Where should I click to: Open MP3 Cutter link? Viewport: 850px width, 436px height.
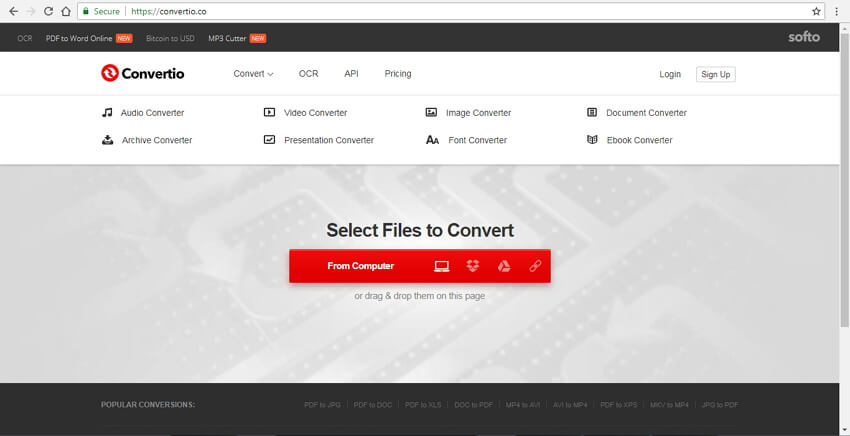[227, 39]
